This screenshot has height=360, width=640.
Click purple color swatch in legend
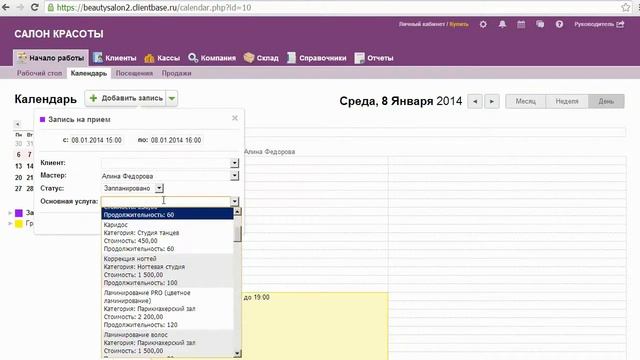[x=19, y=213]
